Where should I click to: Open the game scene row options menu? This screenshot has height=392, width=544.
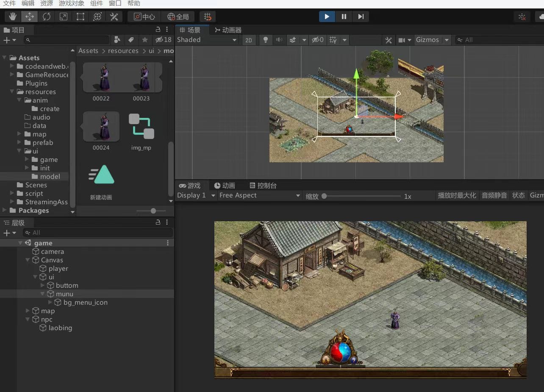click(x=168, y=243)
